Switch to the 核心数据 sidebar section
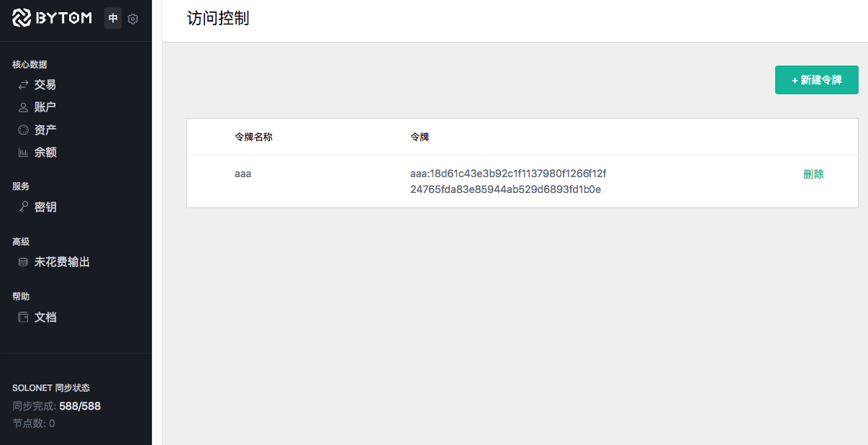The width and height of the screenshot is (868, 445). point(27,64)
